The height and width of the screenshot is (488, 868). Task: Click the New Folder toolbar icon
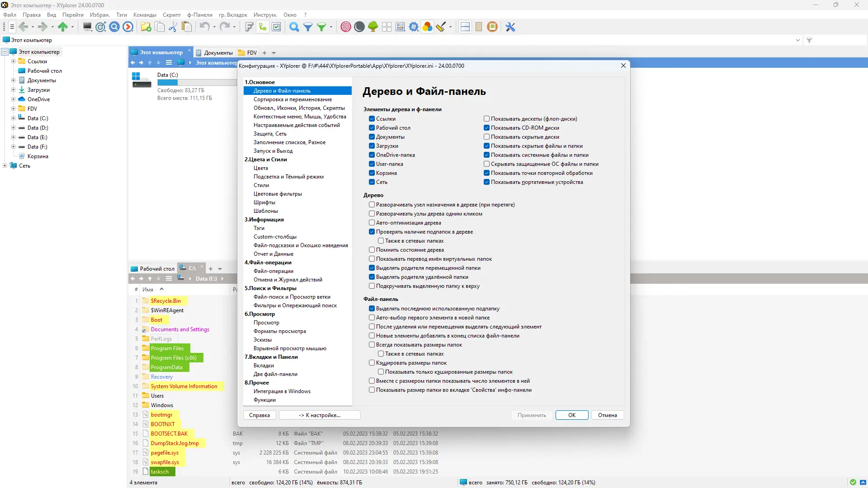(146, 27)
